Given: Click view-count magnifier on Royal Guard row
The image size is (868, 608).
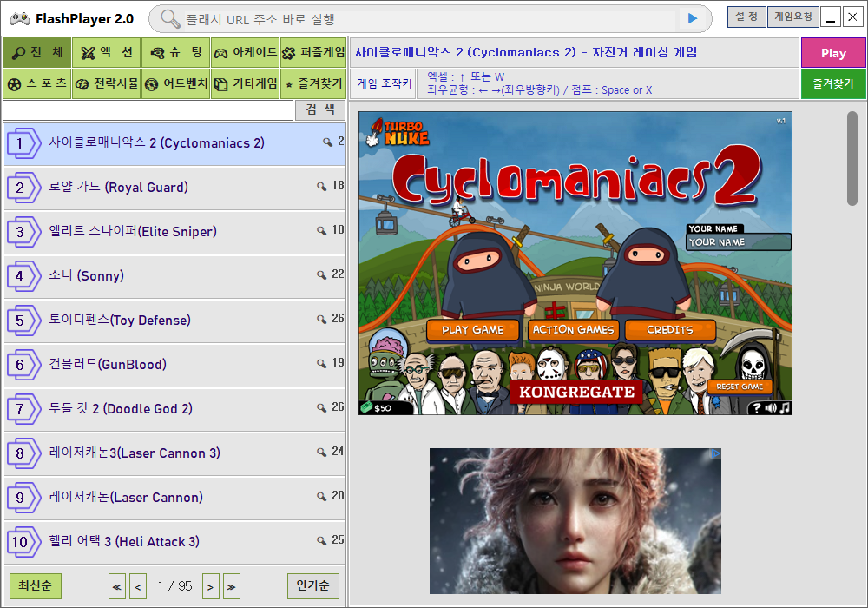Looking at the screenshot, I should (321, 186).
